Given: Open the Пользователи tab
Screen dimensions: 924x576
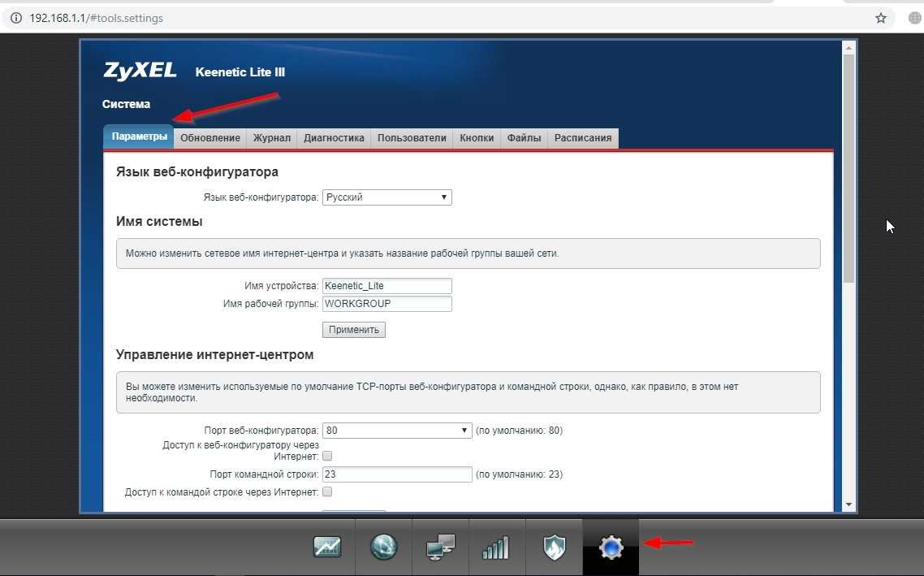Looking at the screenshot, I should coord(412,138).
